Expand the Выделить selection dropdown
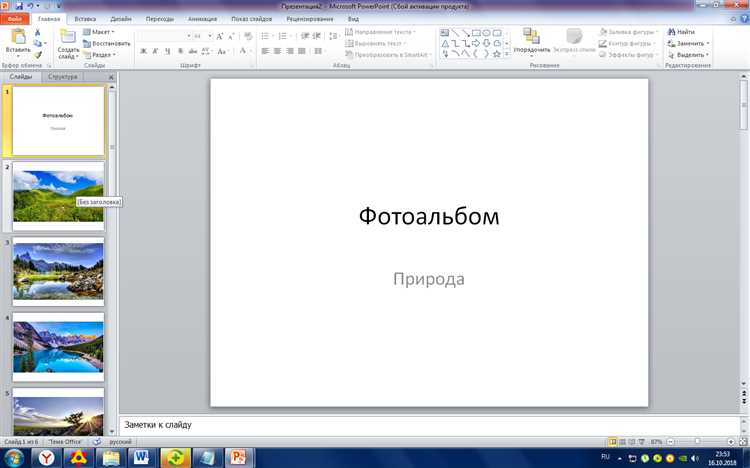This screenshot has width=750, height=468. pyautogui.click(x=689, y=55)
